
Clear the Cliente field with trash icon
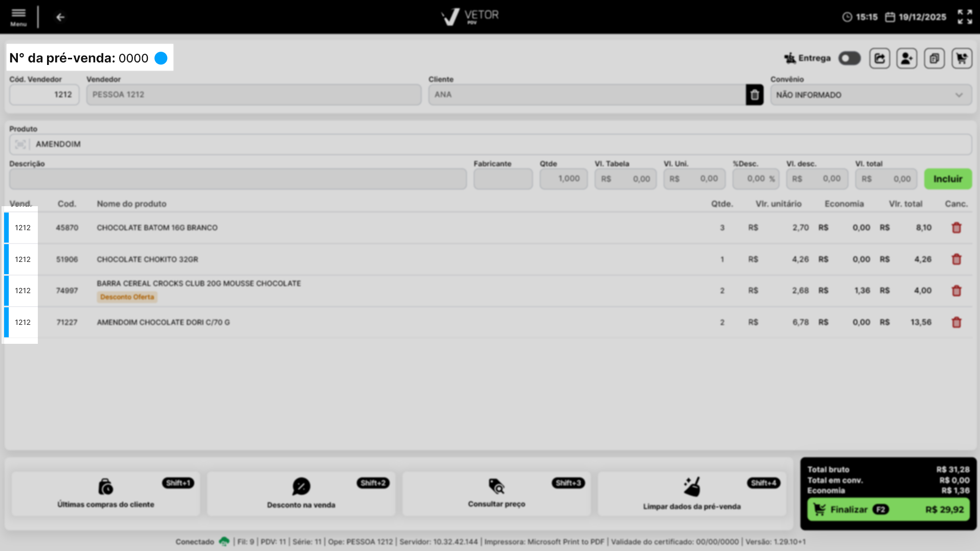coord(755,95)
